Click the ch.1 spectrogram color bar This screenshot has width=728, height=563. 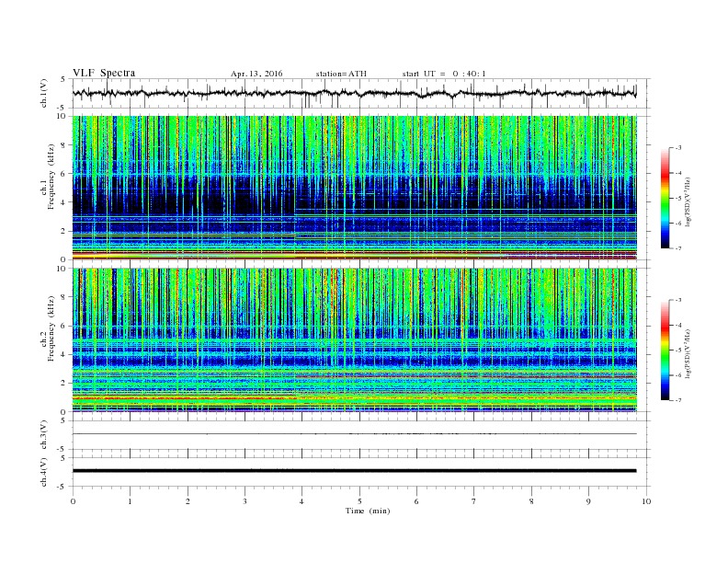point(665,198)
